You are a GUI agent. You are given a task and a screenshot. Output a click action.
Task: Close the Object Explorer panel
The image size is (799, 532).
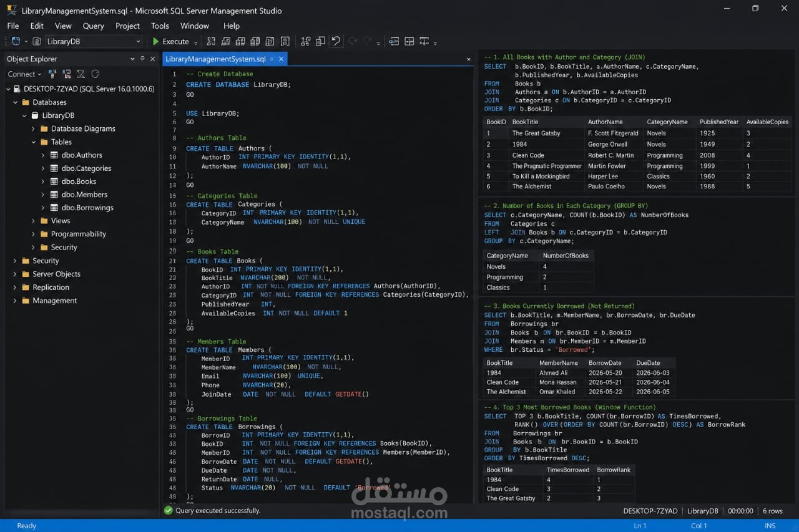tap(152, 59)
